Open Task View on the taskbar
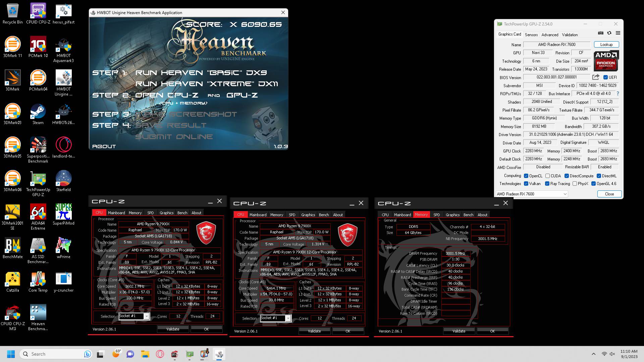 (x=100, y=354)
